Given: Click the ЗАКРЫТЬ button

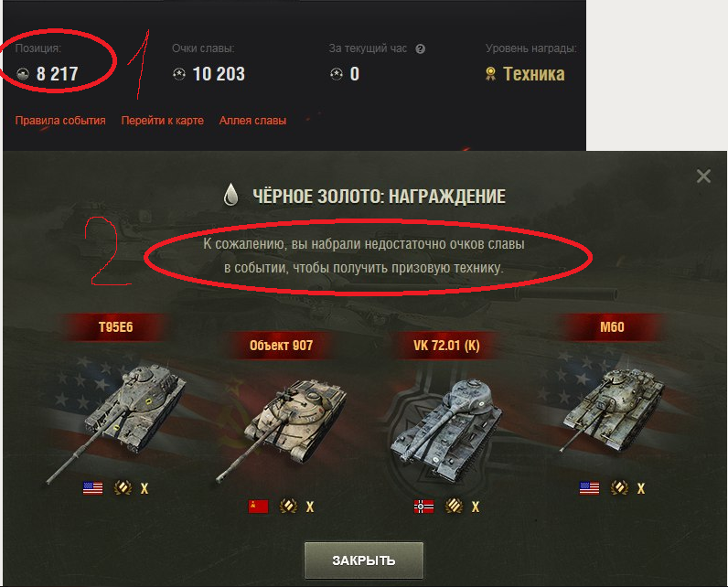Looking at the screenshot, I should (x=363, y=560).
